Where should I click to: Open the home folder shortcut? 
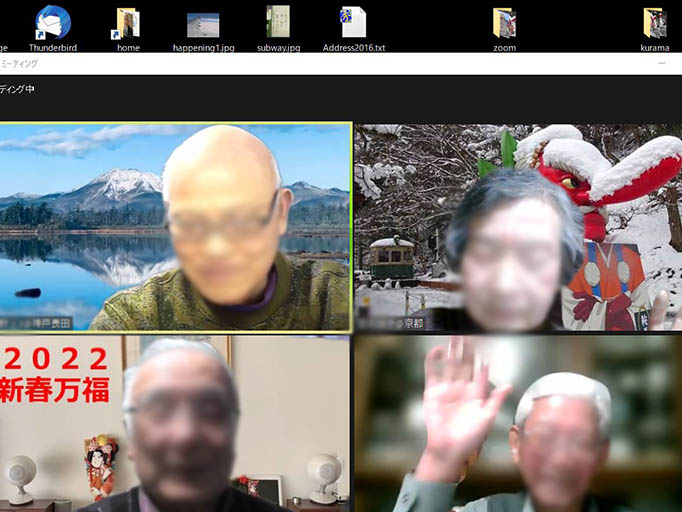128,24
